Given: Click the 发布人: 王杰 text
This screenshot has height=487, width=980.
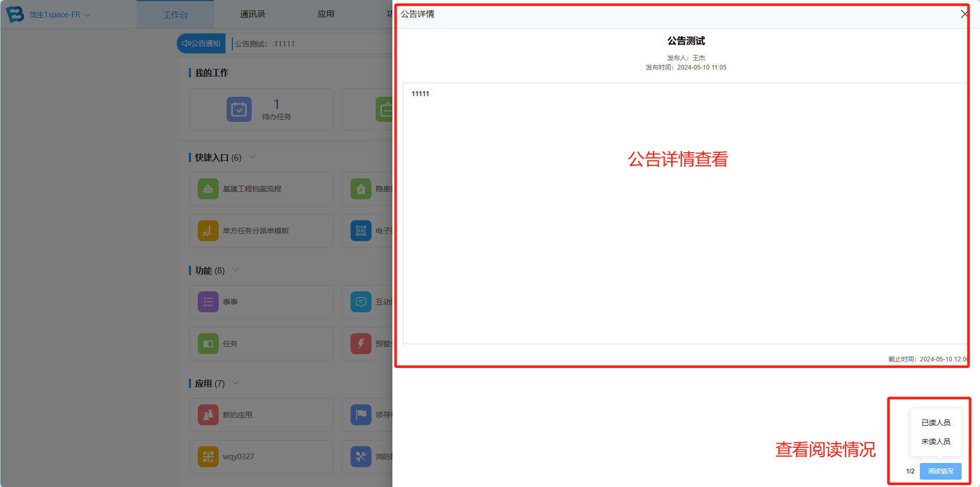Looking at the screenshot, I should pos(686,58).
